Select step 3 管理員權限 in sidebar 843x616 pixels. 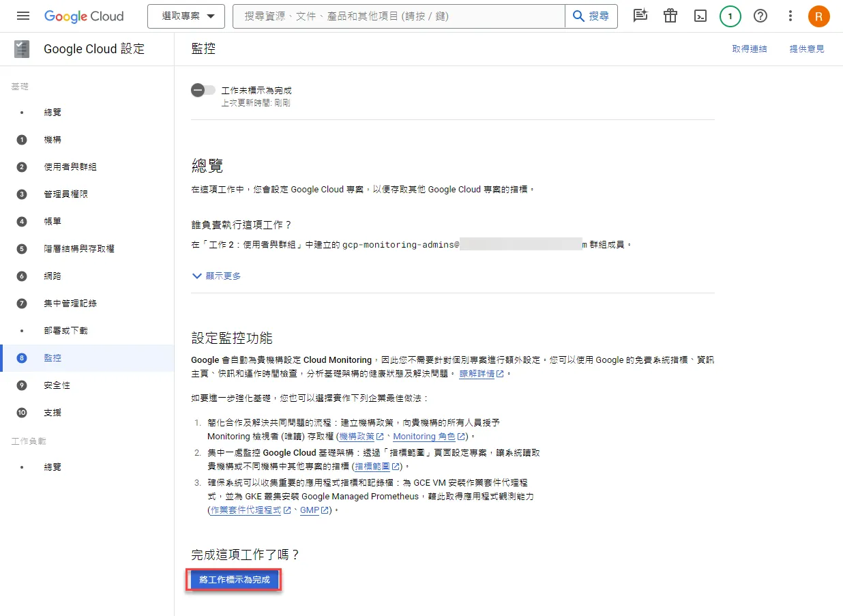[x=87, y=194]
